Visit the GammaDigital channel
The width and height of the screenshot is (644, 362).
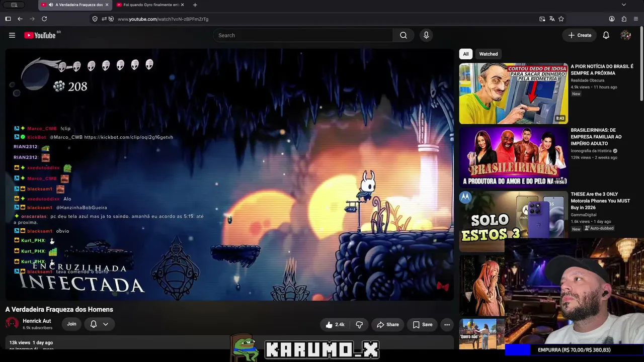point(584,215)
